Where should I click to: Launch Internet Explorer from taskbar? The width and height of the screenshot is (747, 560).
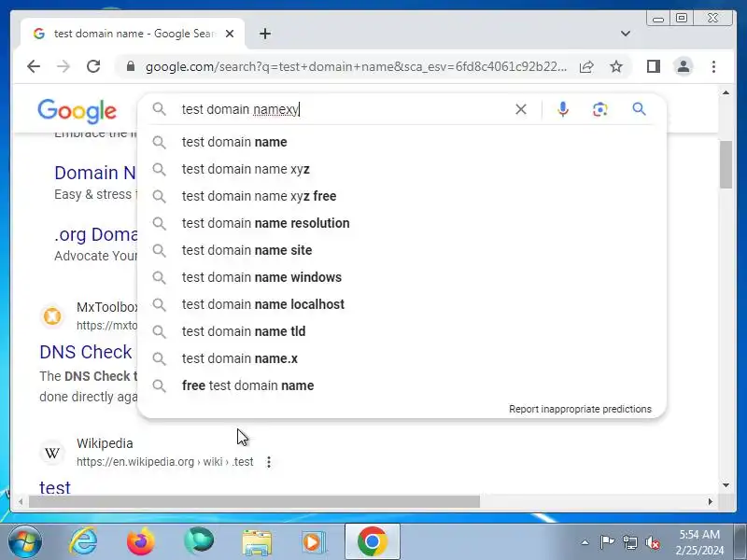click(83, 541)
